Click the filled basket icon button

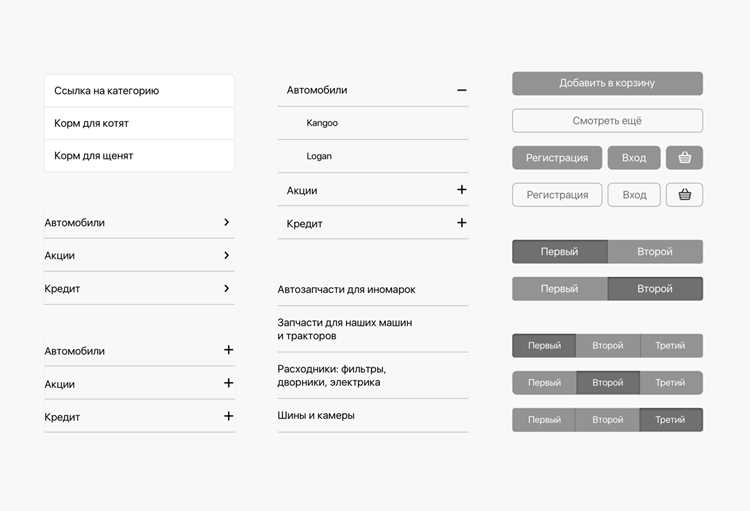click(684, 157)
